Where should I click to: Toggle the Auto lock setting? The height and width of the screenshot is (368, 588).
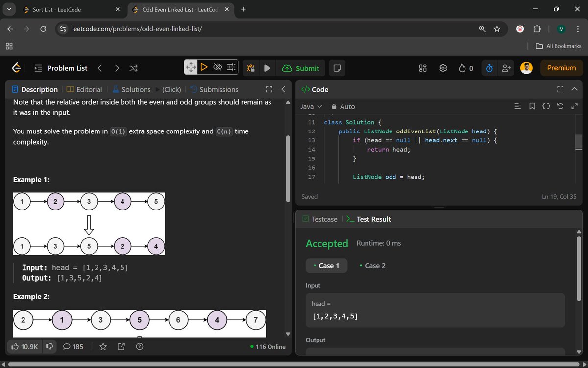point(343,106)
